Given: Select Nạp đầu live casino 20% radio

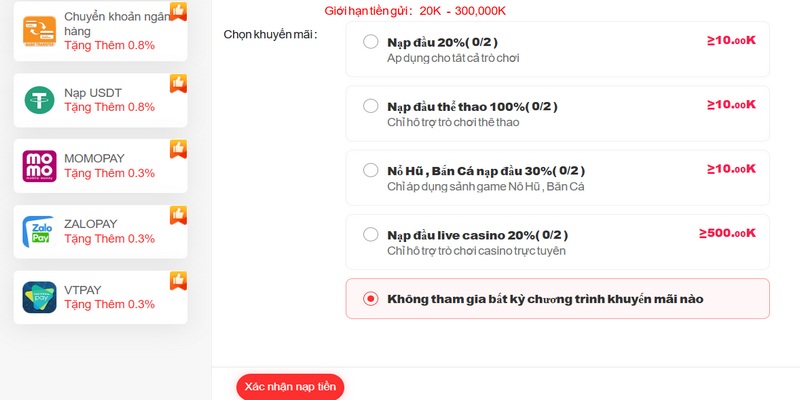Looking at the screenshot, I should (371, 234).
